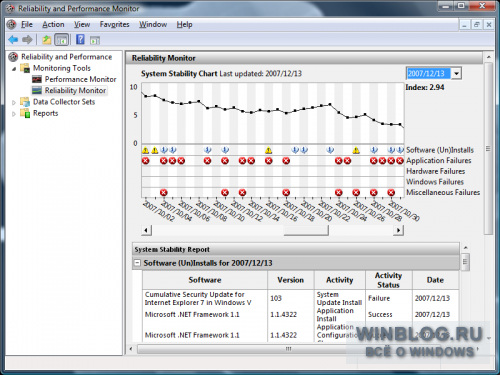Click the main pane's vertical scrollbar thumb
Viewport: 500px width, 375px height.
coord(488,148)
